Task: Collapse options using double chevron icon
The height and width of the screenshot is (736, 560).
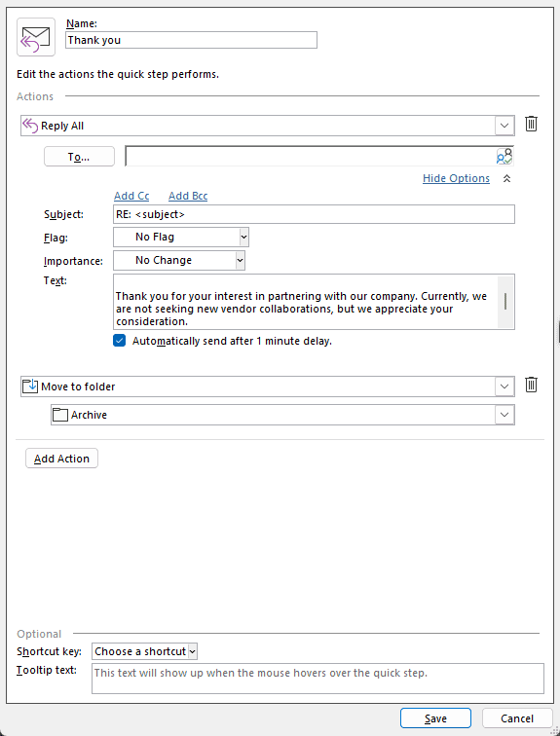Action: pos(506,178)
